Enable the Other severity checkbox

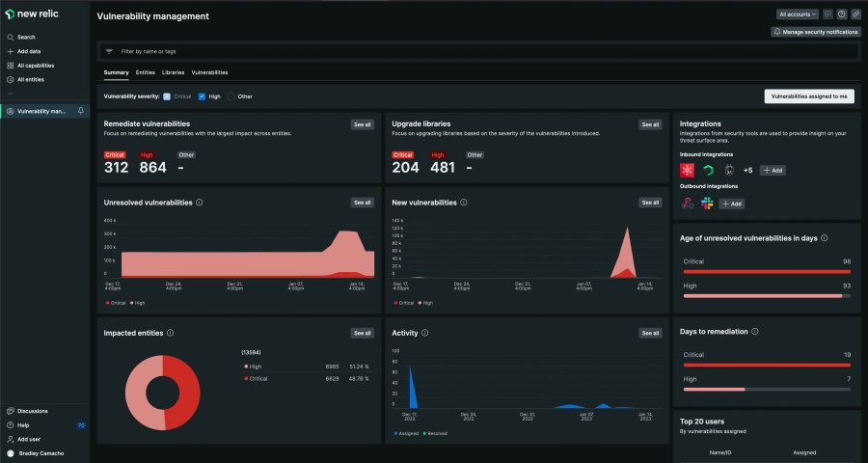(231, 96)
